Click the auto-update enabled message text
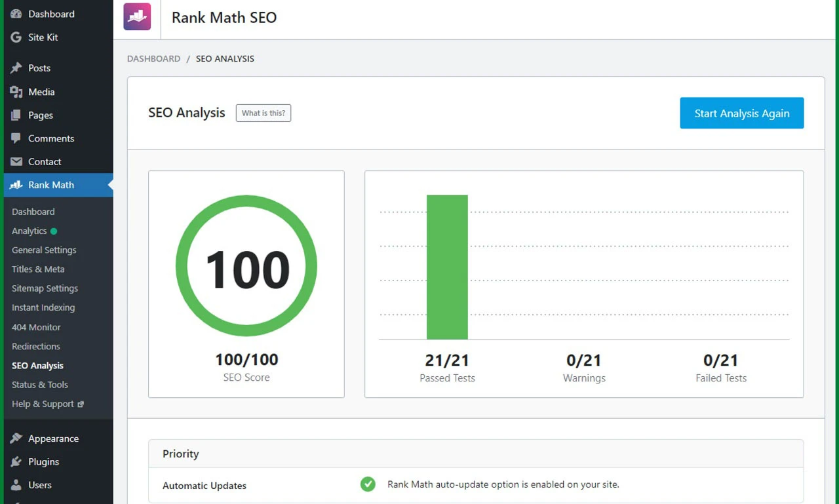This screenshot has height=504, width=839. click(503, 484)
